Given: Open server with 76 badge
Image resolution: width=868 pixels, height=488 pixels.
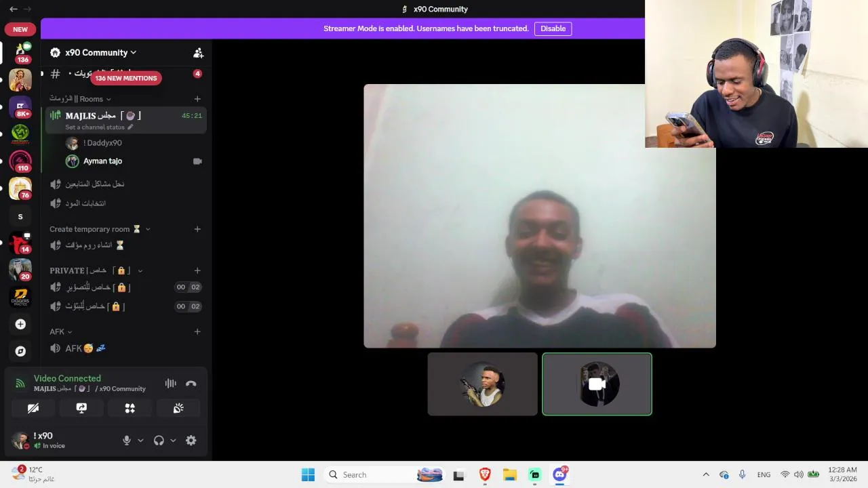Looking at the screenshot, I should point(20,188).
